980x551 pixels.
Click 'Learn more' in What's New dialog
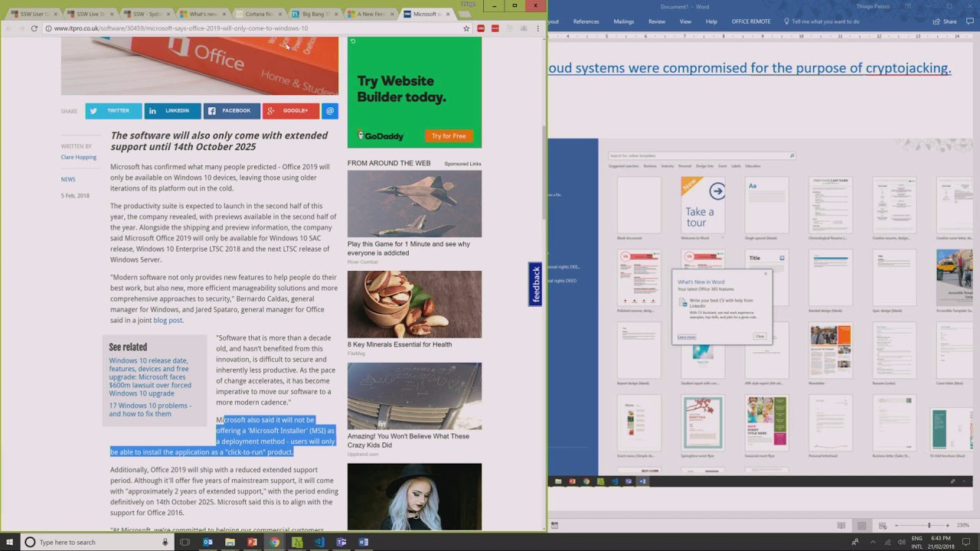[687, 337]
